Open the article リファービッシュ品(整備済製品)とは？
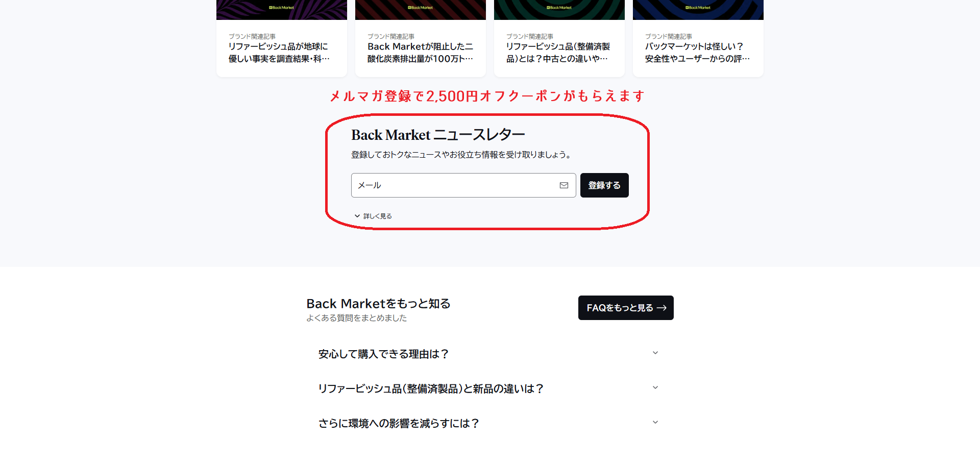This screenshot has width=980, height=465. (559, 48)
